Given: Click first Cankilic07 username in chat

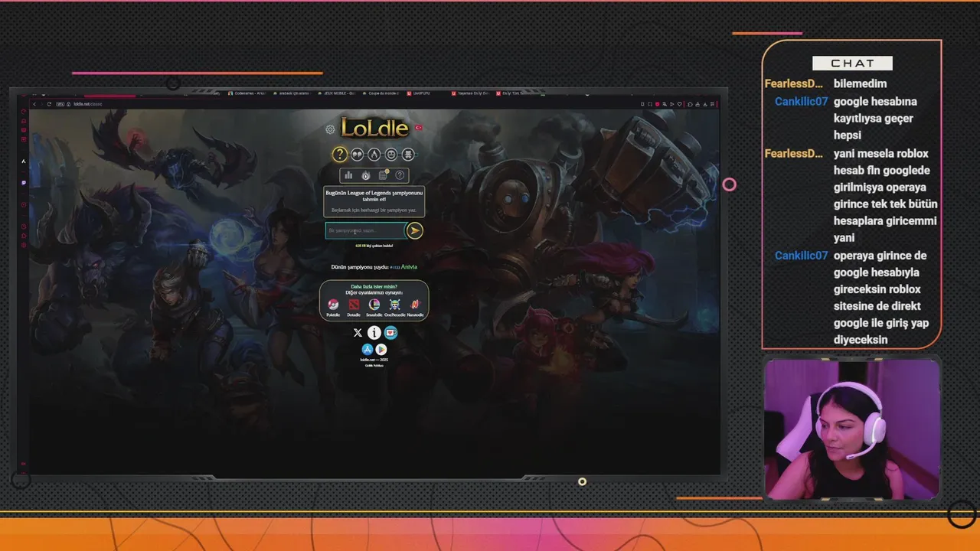Looking at the screenshot, I should coord(802,101).
